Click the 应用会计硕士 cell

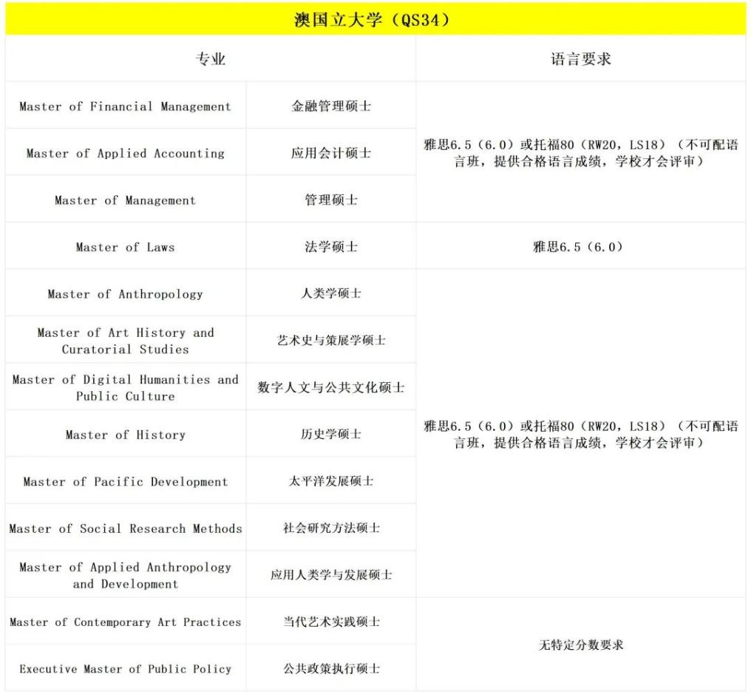[331, 153]
